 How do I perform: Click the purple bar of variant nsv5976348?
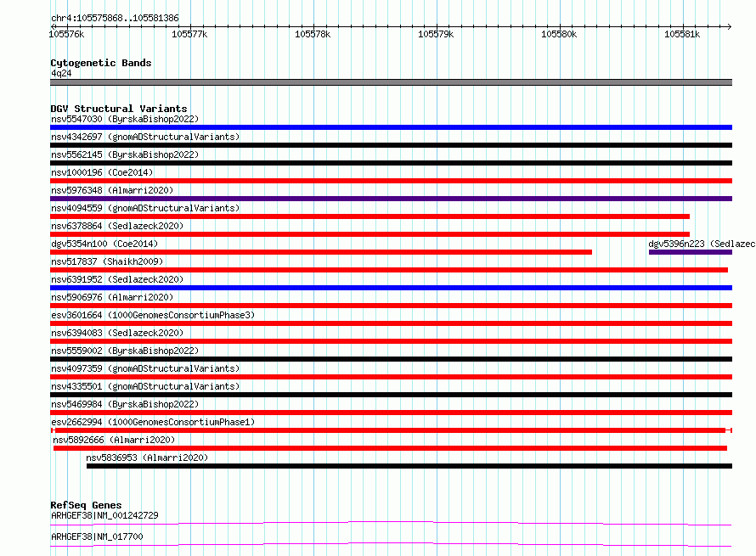click(391, 199)
